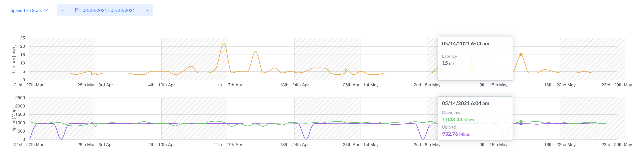This screenshot has height=166, width=644.
Task: Go to the previous date range
Action: pyautogui.click(x=63, y=10)
